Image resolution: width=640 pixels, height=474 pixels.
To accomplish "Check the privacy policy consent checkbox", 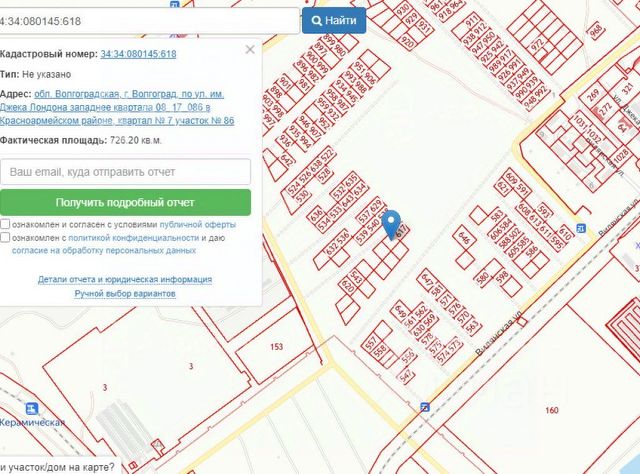I will [5, 237].
